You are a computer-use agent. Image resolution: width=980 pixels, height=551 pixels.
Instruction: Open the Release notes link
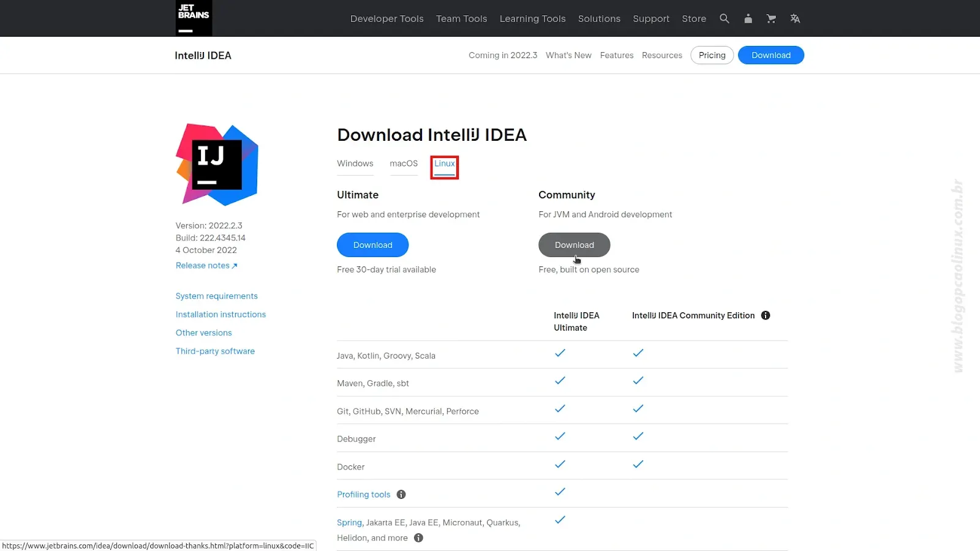[206, 265]
